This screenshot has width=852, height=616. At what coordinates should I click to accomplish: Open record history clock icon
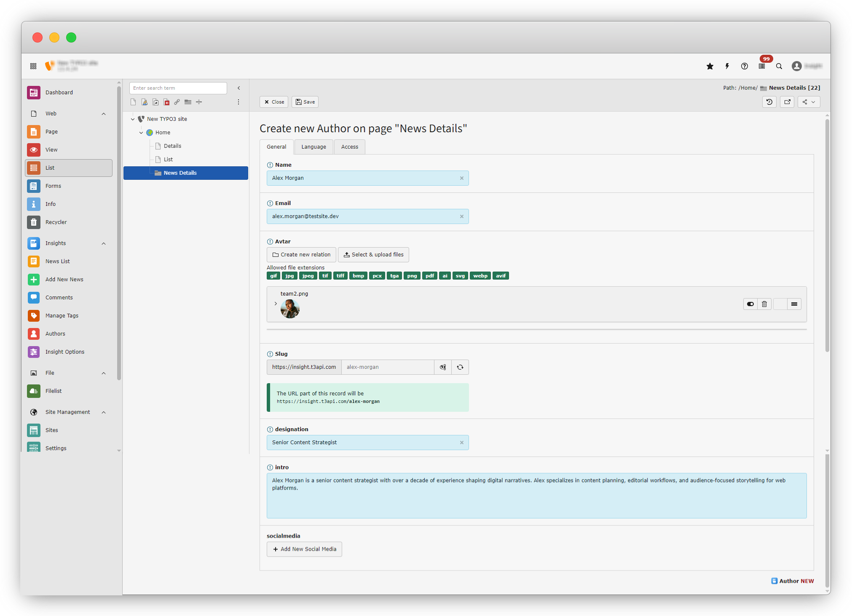point(769,102)
